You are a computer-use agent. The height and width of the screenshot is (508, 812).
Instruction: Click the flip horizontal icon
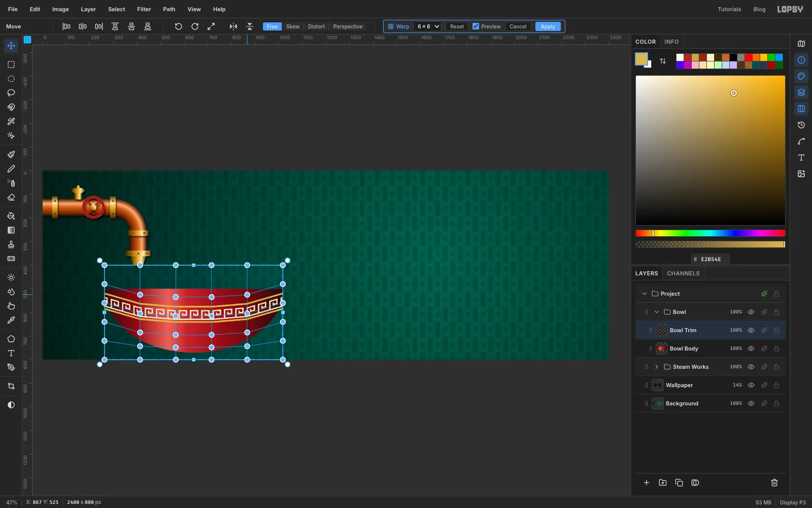233,26
